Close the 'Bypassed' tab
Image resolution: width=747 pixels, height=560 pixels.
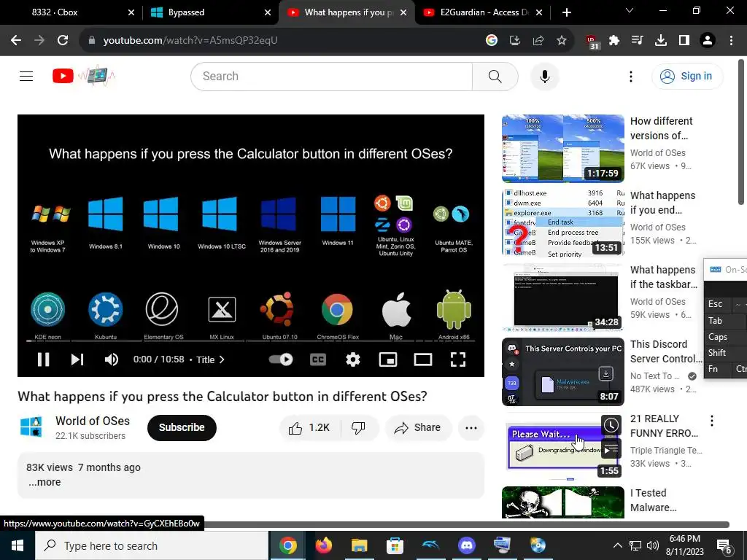(268, 12)
